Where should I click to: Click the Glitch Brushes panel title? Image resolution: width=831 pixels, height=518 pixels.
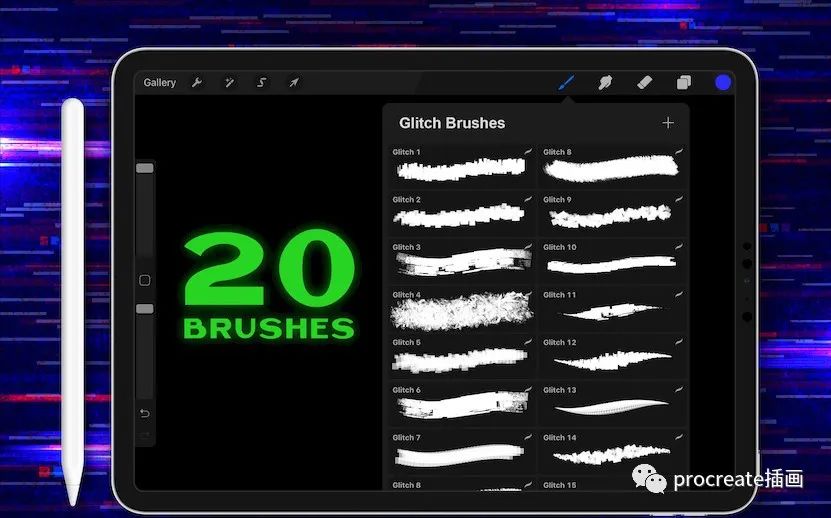[452, 123]
